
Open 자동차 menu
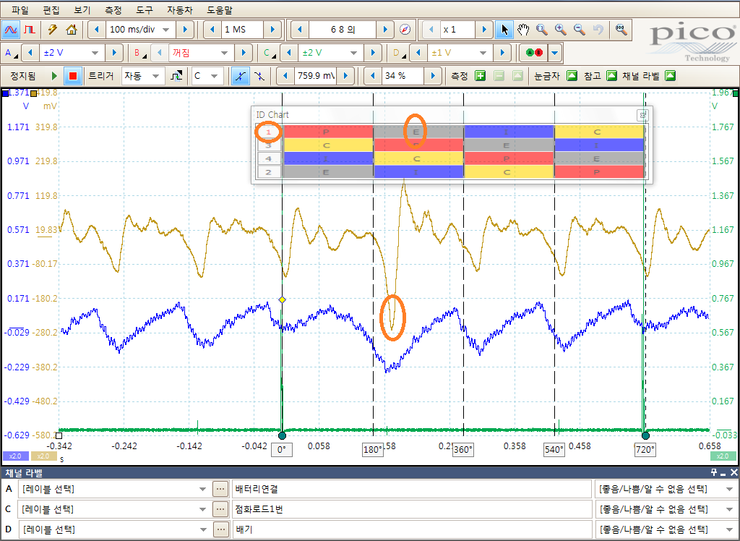(x=180, y=10)
